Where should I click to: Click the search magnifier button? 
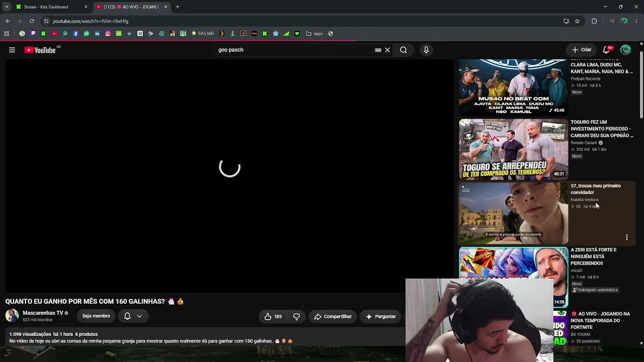[x=404, y=50]
